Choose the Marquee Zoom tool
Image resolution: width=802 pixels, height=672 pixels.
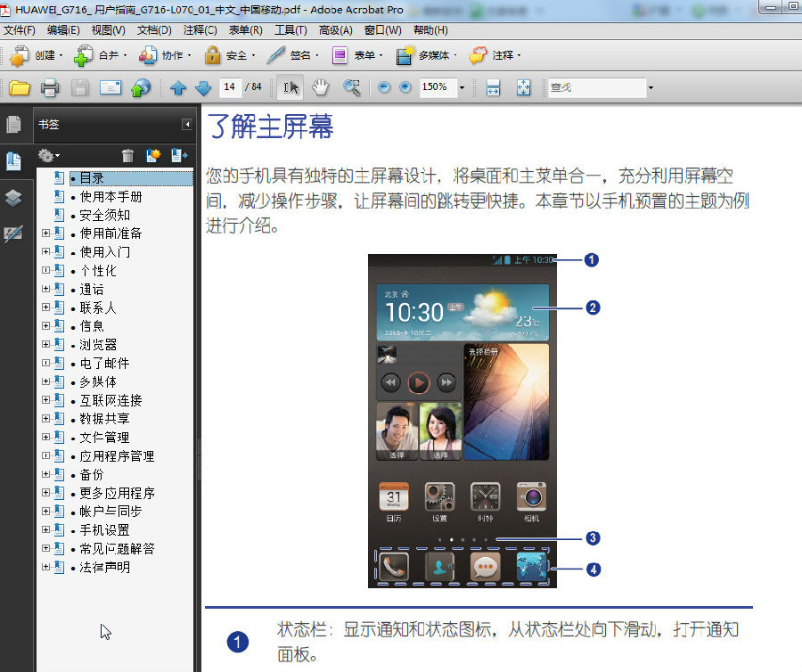[352, 87]
